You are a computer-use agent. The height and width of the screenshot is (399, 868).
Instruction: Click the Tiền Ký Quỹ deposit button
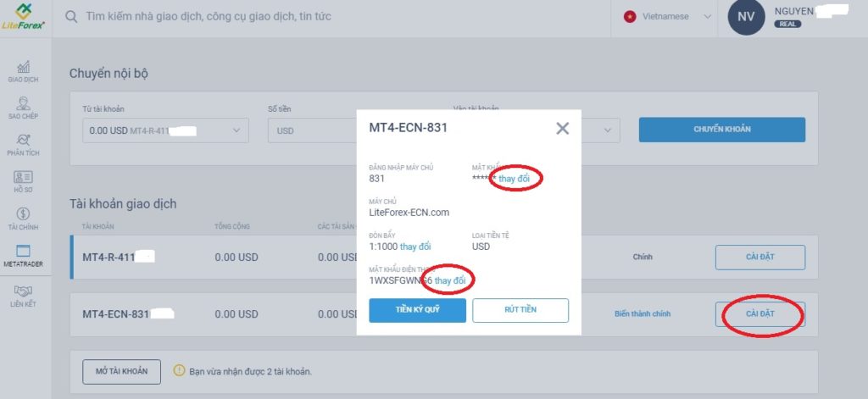click(x=417, y=310)
